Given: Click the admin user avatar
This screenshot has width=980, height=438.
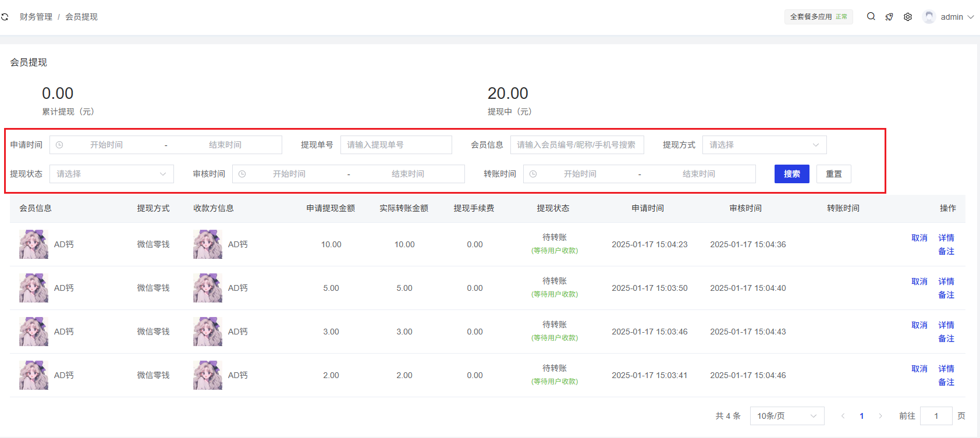Looking at the screenshot, I should (x=929, y=17).
